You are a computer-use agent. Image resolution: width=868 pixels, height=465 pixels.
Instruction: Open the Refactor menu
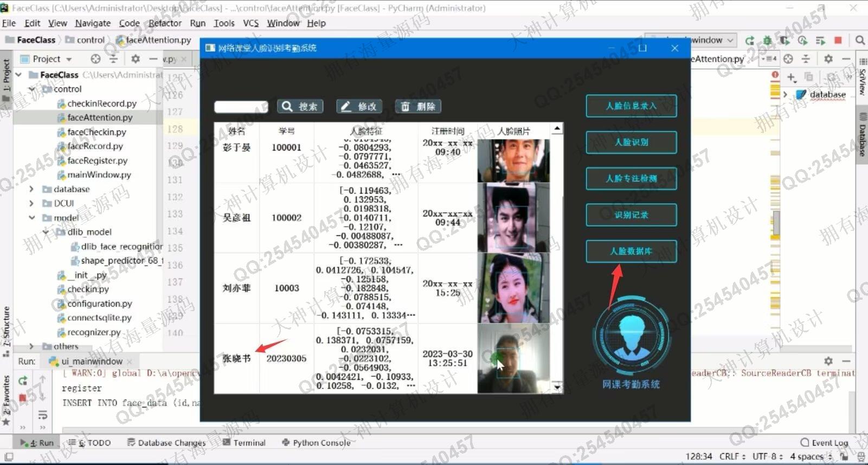pyautogui.click(x=165, y=23)
